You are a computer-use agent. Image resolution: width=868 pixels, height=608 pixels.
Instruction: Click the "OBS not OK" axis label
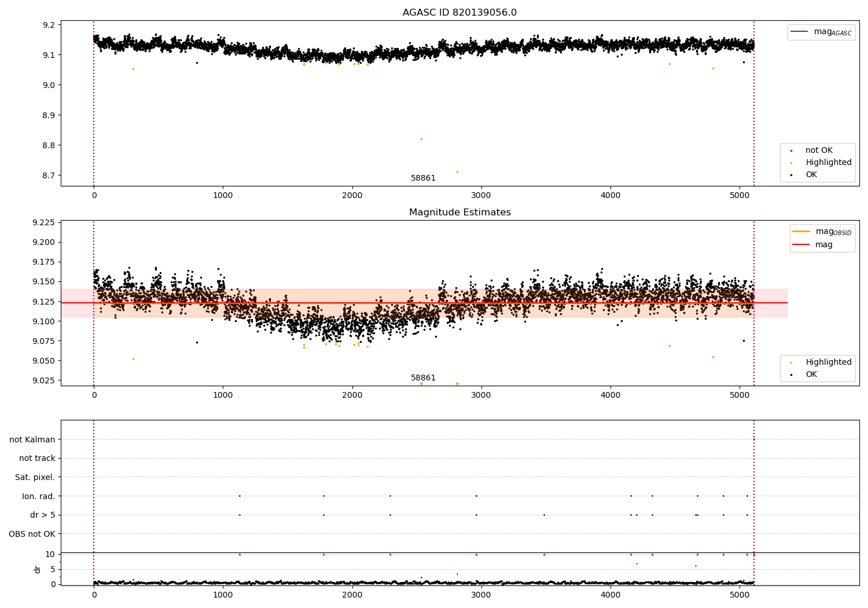click(32, 534)
